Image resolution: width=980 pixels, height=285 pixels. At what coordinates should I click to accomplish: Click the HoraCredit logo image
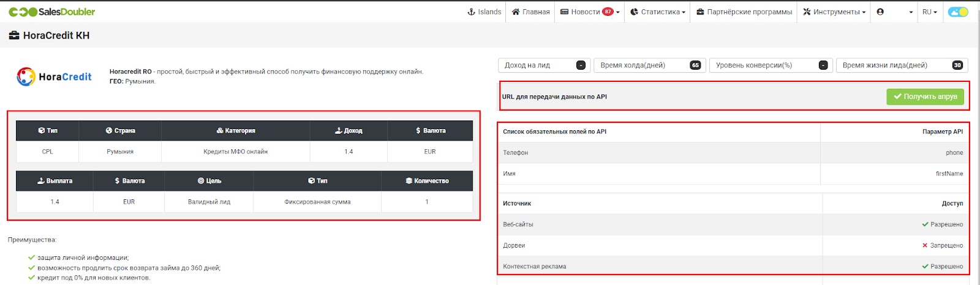click(55, 76)
